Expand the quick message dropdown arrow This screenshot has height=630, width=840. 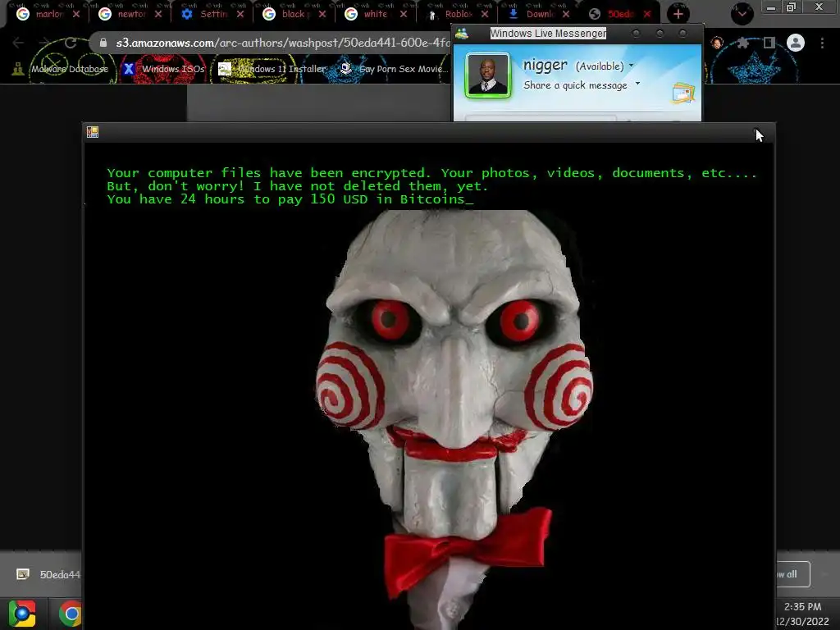point(637,84)
